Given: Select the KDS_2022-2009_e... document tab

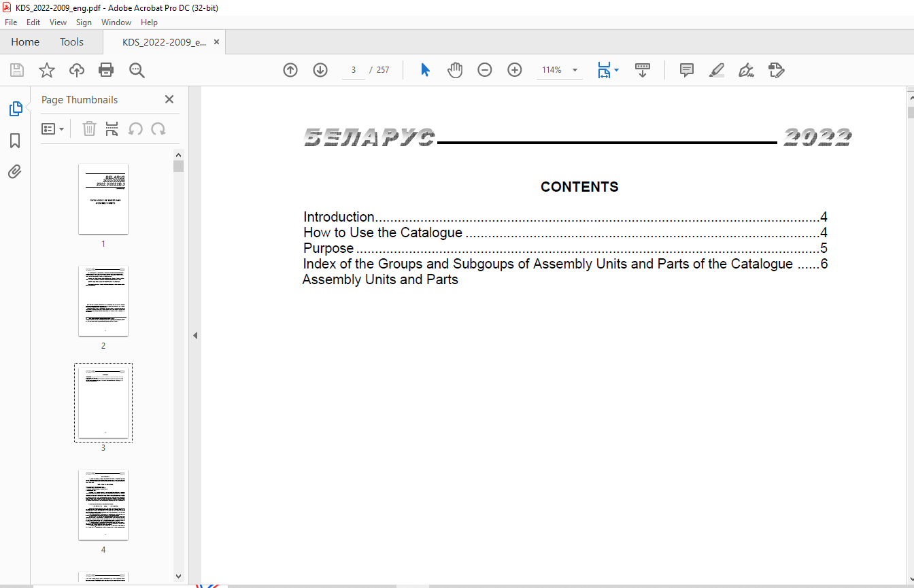Looking at the screenshot, I should pyautogui.click(x=164, y=42).
